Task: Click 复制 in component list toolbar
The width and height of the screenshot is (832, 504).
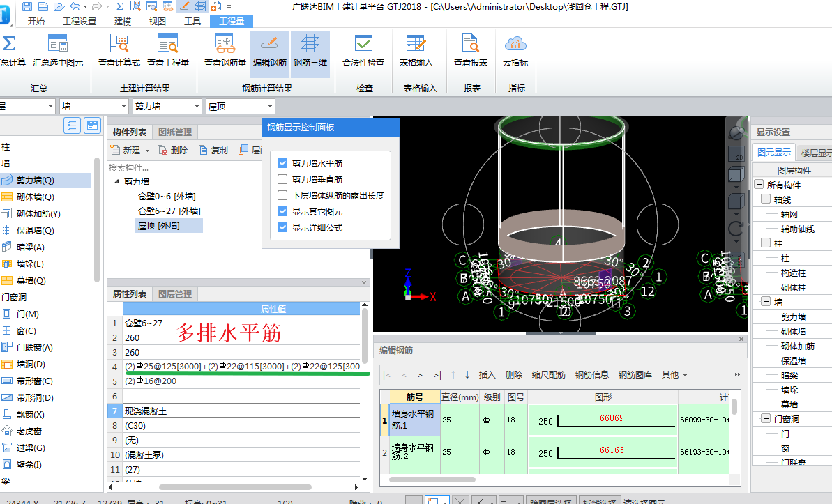Action: tap(213, 150)
